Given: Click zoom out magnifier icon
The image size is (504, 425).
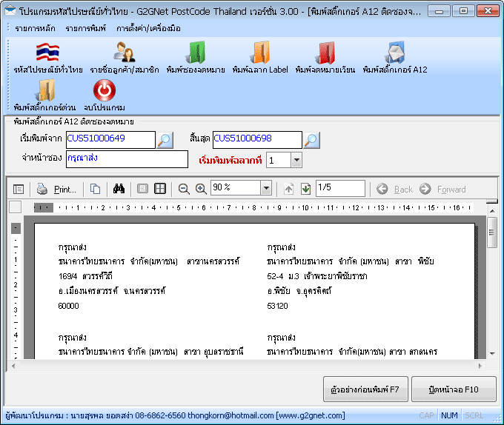Looking at the screenshot, I should [184, 189].
